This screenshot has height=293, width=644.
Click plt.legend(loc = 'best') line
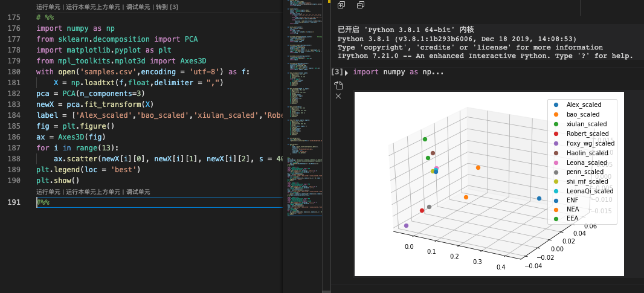point(89,169)
